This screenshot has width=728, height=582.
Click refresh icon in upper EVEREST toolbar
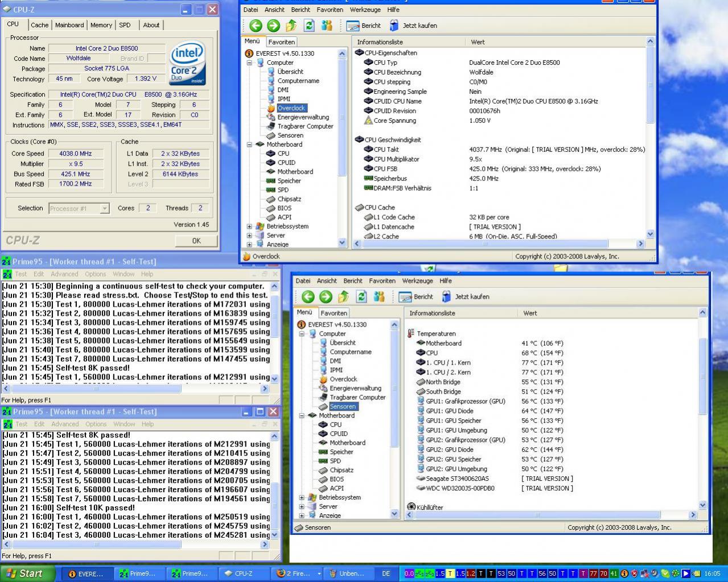309,26
